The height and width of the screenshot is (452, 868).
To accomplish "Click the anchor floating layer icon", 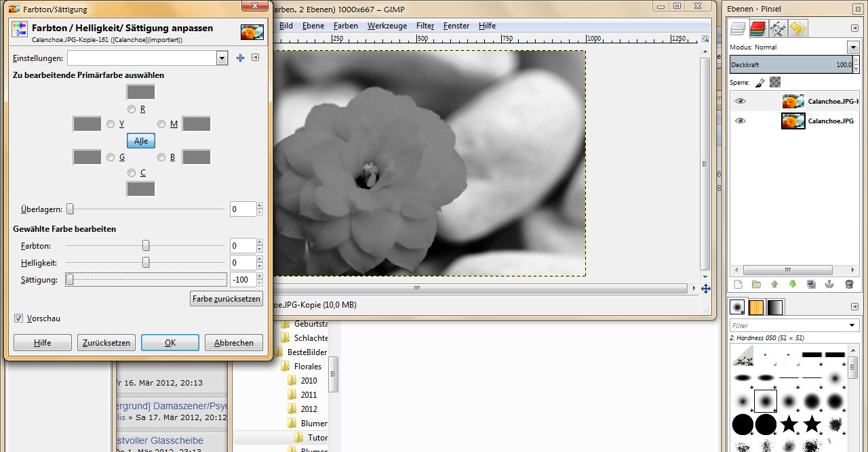I will click(x=829, y=285).
